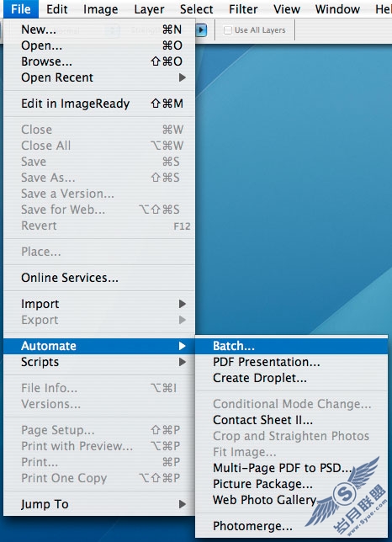Click greyed Crop and Straighten Photos entry

click(x=292, y=436)
